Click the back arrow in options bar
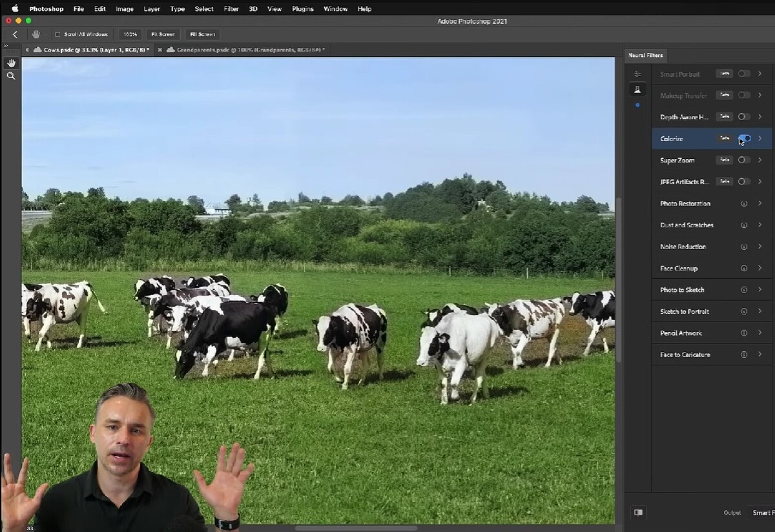Image resolution: width=775 pixels, height=532 pixels. click(x=15, y=34)
